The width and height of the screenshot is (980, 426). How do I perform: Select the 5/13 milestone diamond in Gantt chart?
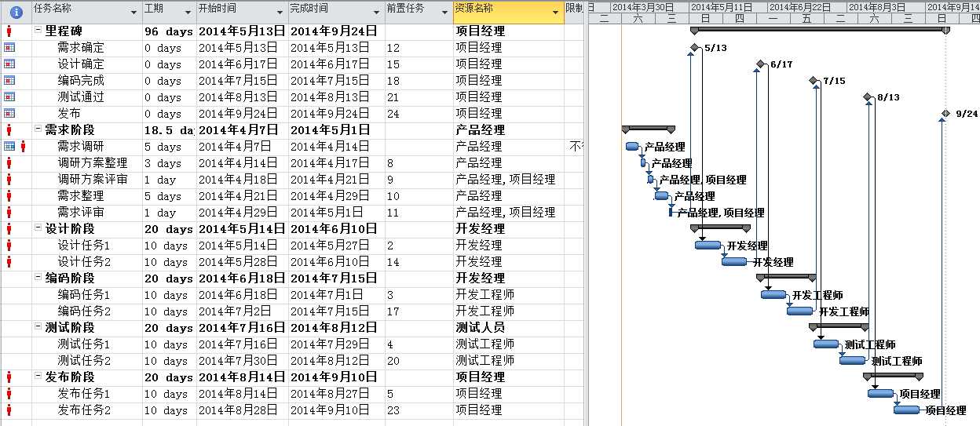(694, 48)
